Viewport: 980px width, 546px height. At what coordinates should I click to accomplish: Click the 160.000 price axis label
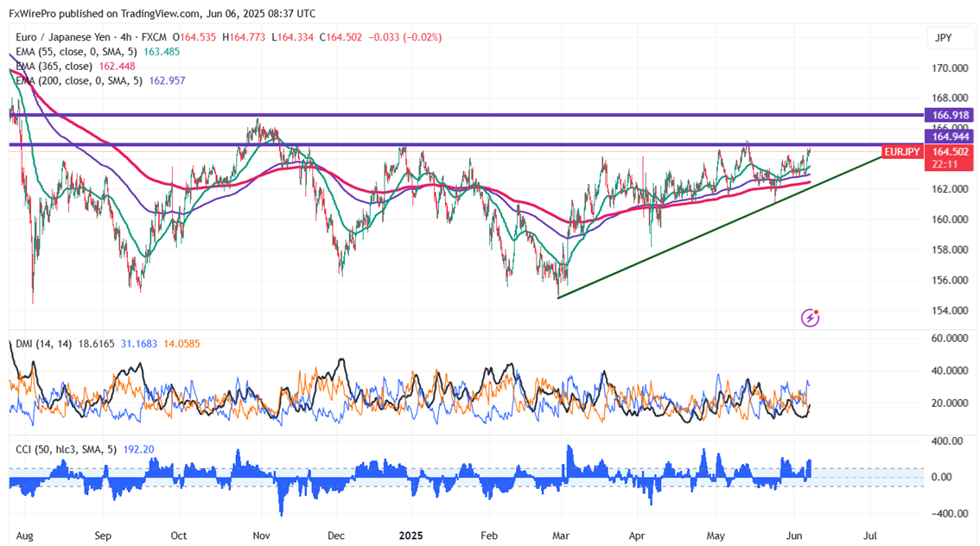950,219
